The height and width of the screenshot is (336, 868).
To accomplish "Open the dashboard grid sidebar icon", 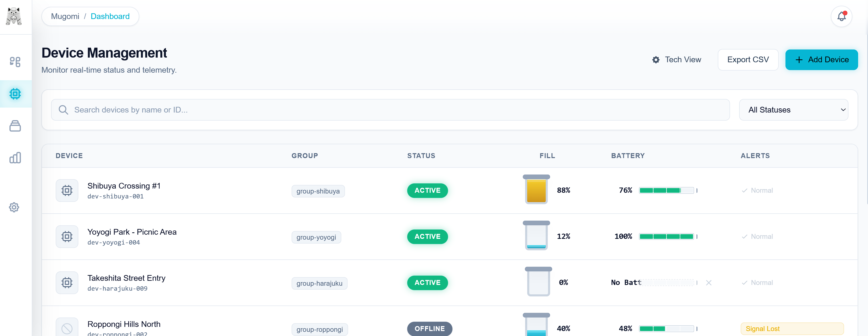I will (x=15, y=62).
